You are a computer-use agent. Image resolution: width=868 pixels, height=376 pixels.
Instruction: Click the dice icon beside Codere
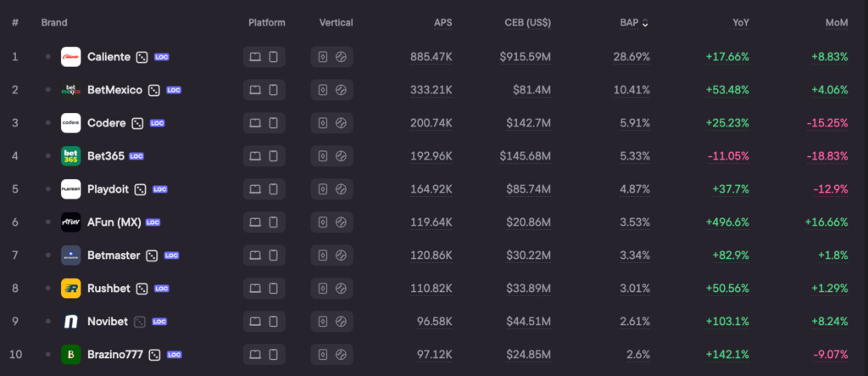click(137, 123)
